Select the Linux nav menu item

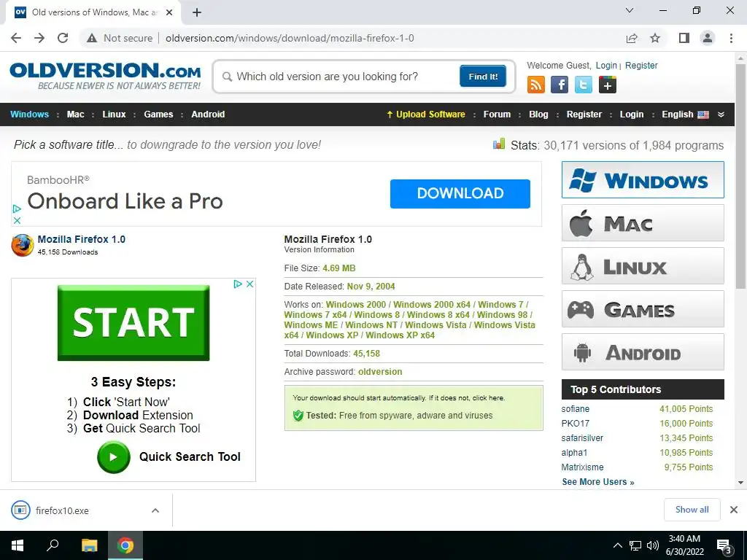(114, 114)
